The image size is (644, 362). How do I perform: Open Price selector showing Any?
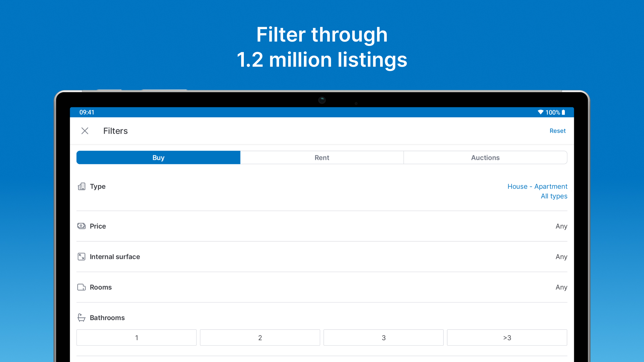(561, 226)
